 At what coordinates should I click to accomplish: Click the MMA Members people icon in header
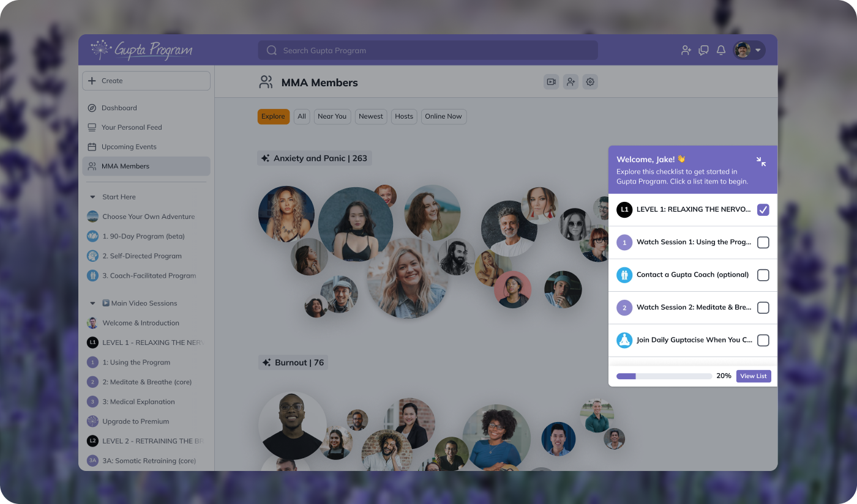coord(266,83)
